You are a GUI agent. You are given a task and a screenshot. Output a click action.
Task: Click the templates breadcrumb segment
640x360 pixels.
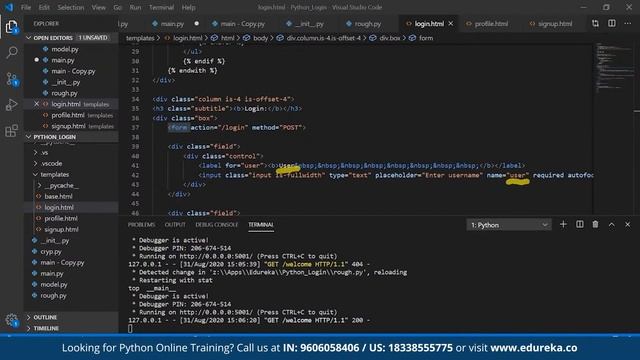[140, 38]
